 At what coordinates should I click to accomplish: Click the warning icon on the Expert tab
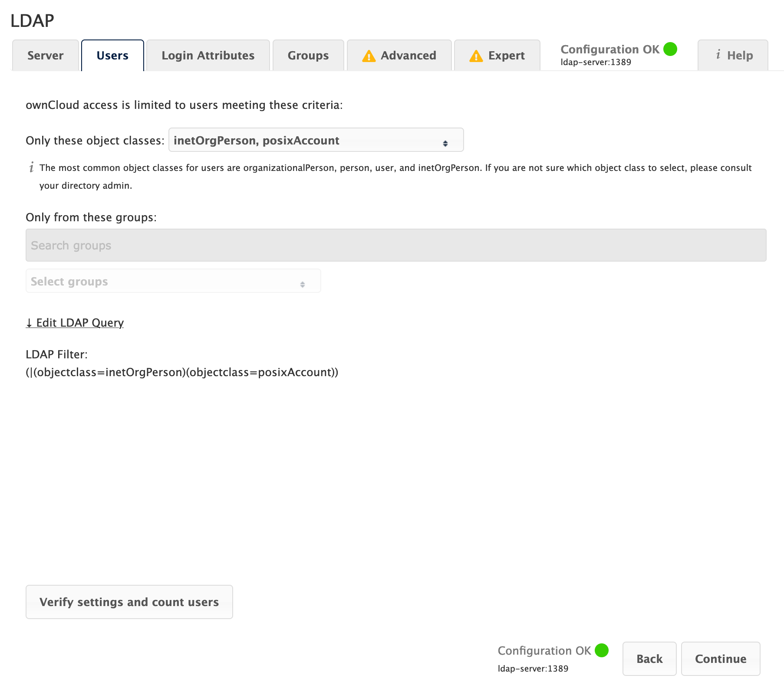click(x=476, y=55)
